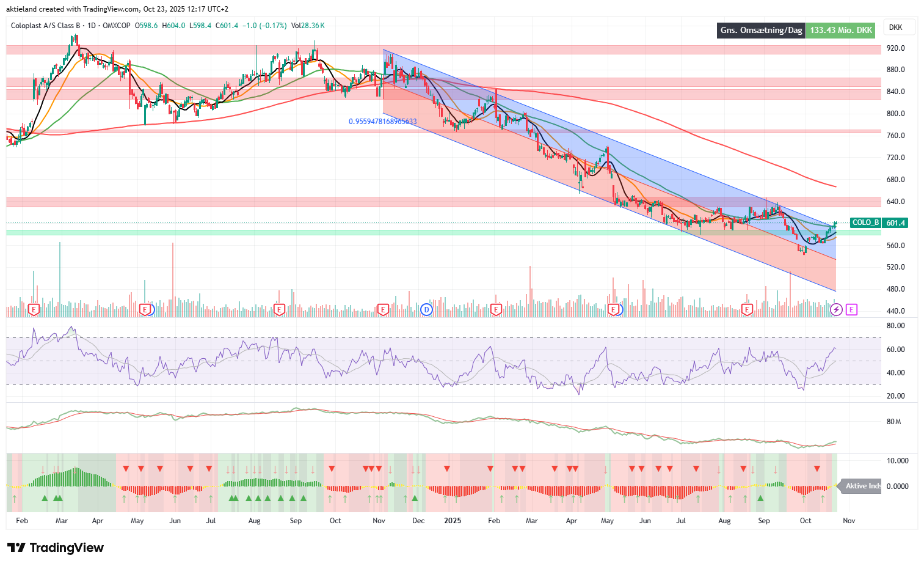Click the August 2025 earnings E marker
Image resolution: width=924 pixels, height=566 pixels.
tap(746, 310)
